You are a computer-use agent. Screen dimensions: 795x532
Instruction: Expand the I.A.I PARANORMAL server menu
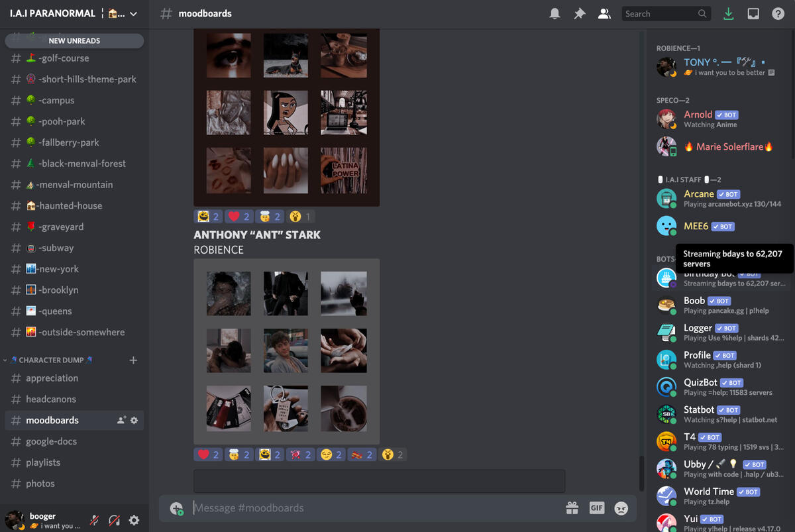(x=134, y=14)
